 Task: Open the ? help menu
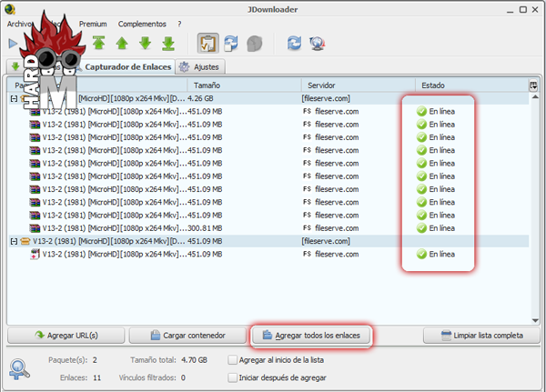point(179,24)
